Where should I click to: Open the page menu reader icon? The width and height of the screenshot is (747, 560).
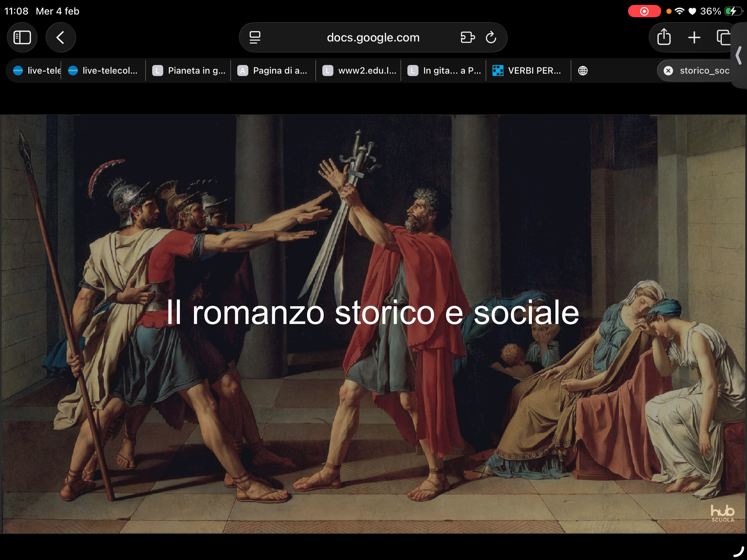(x=255, y=37)
